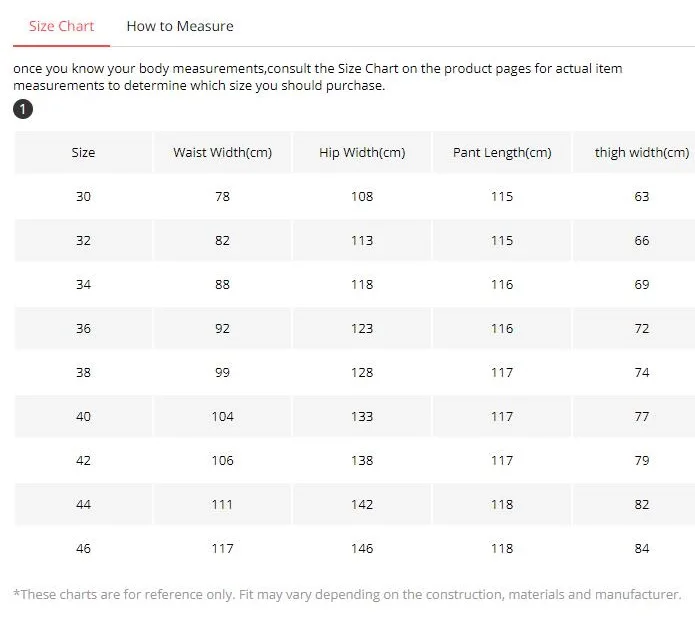Click hip value 138 in size 42 row

362,461
